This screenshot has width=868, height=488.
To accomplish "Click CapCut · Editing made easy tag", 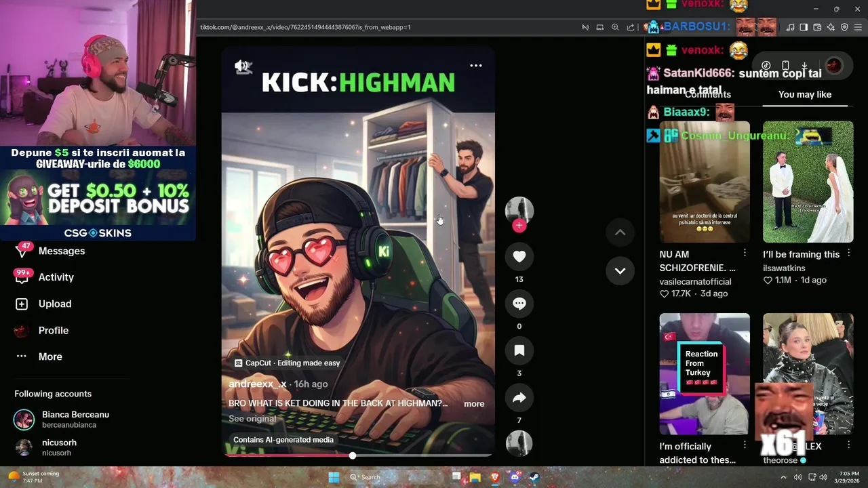I will (287, 363).
